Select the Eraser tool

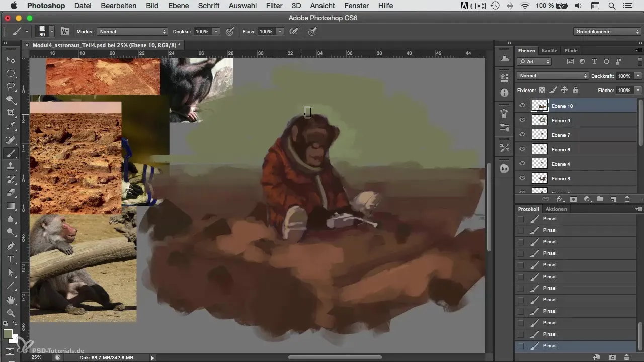pos(10,193)
